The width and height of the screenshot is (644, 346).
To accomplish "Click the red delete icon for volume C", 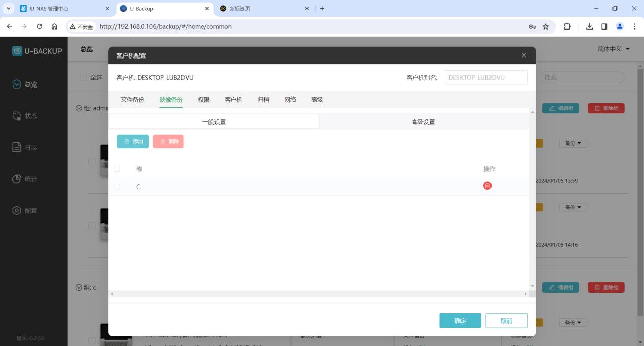I will point(487,186).
